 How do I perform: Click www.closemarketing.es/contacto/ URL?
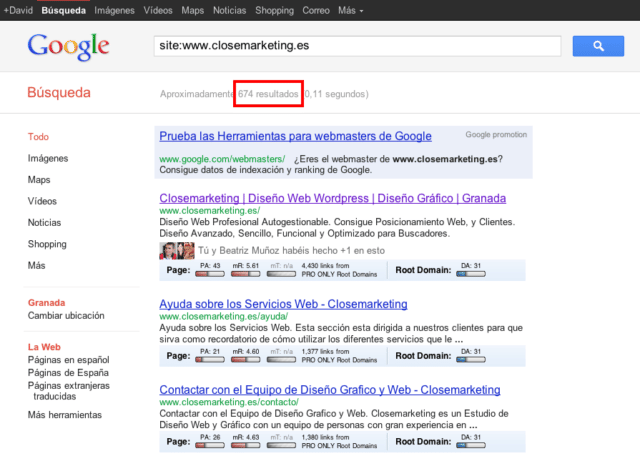point(229,402)
